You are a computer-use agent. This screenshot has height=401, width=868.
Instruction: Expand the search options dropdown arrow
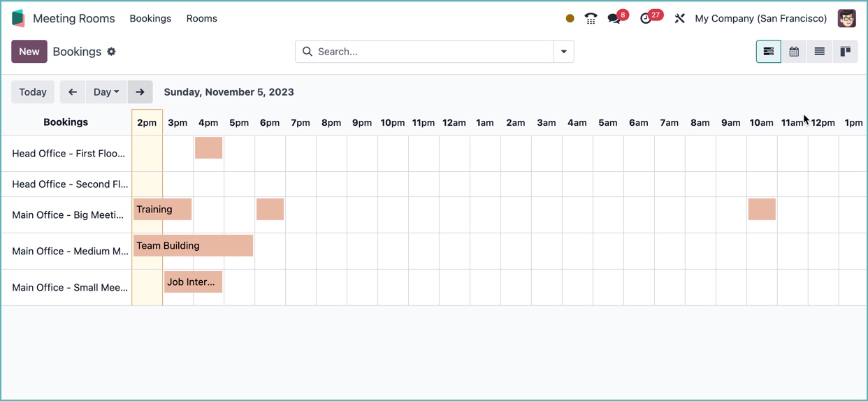tap(563, 52)
